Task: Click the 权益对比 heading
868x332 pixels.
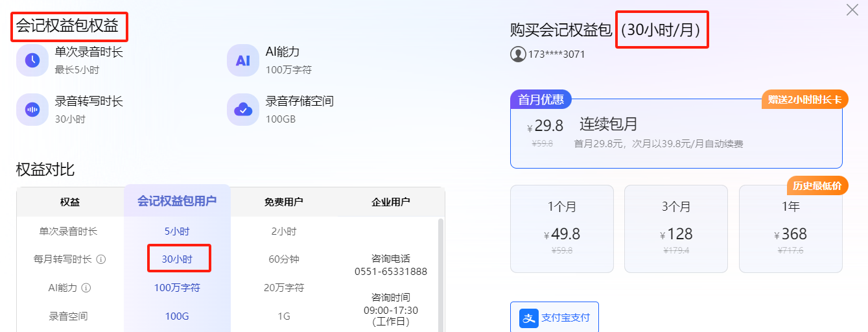Action: [45, 170]
